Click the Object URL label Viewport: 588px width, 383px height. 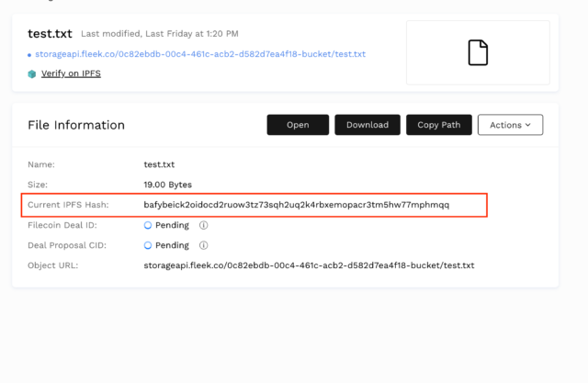(x=53, y=265)
